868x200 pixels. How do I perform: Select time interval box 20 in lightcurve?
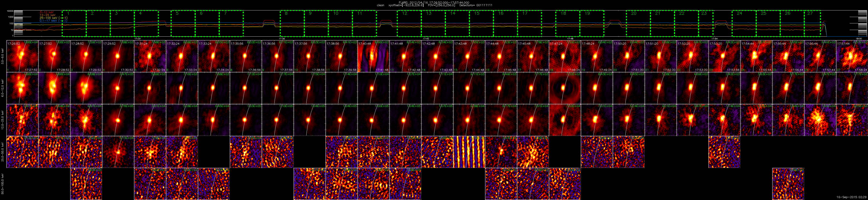(x=638, y=23)
